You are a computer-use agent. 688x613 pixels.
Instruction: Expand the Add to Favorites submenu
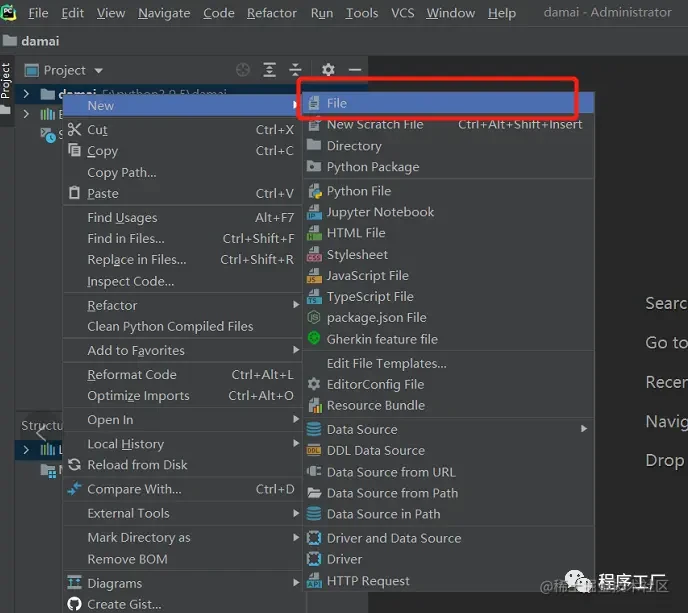coord(296,350)
